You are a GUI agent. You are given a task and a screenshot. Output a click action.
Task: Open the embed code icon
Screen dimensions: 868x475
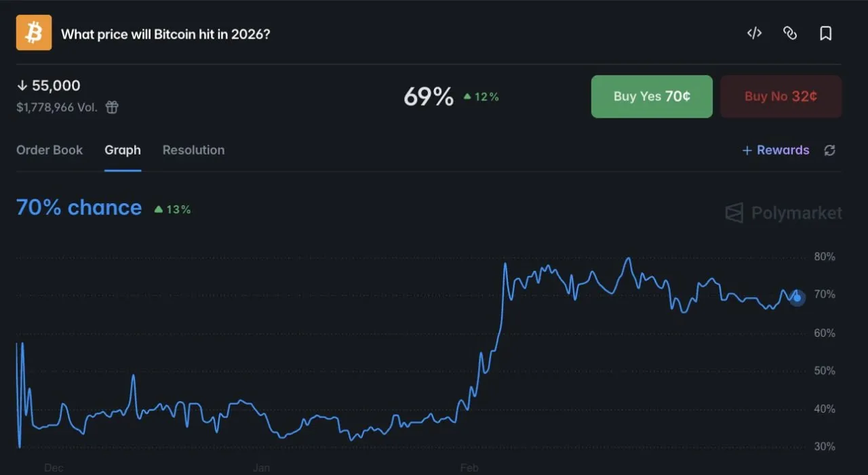pos(754,33)
